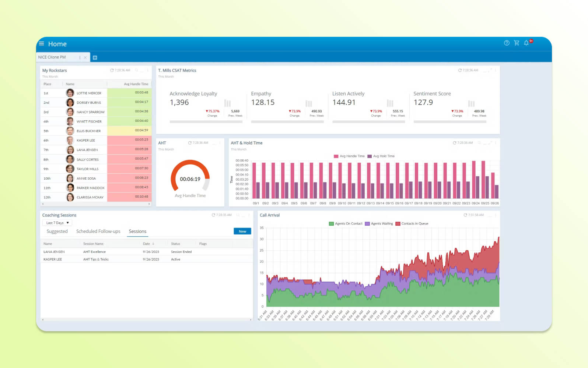Refresh the My Rockstars widget
Image resolution: width=588 pixels, height=368 pixels.
point(112,70)
